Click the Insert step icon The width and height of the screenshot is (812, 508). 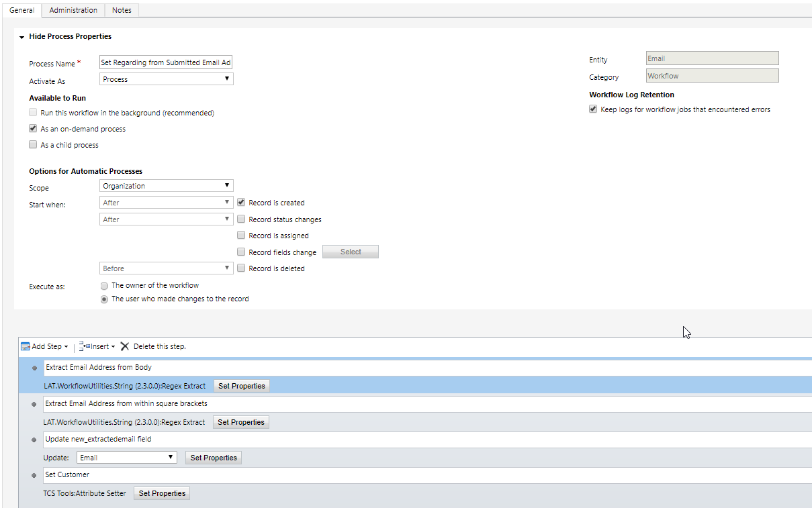(x=84, y=346)
